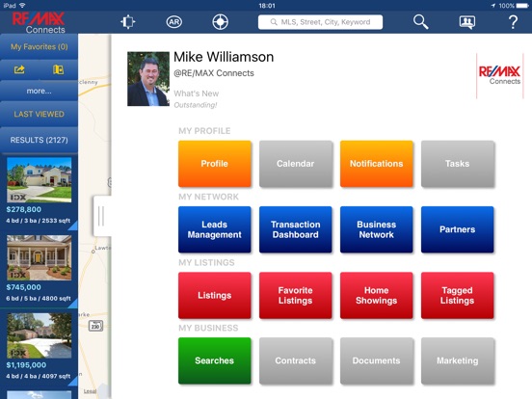
Task: Tap the share favorites icon
Action: 19,69
